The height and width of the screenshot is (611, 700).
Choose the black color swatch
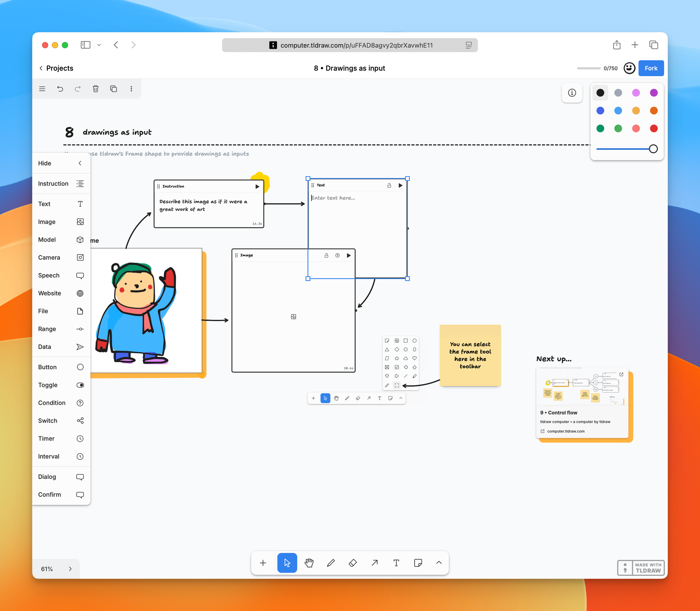600,93
